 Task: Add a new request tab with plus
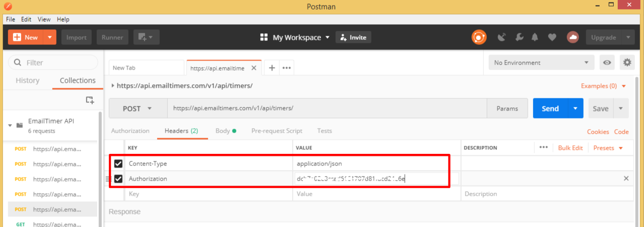(x=272, y=68)
